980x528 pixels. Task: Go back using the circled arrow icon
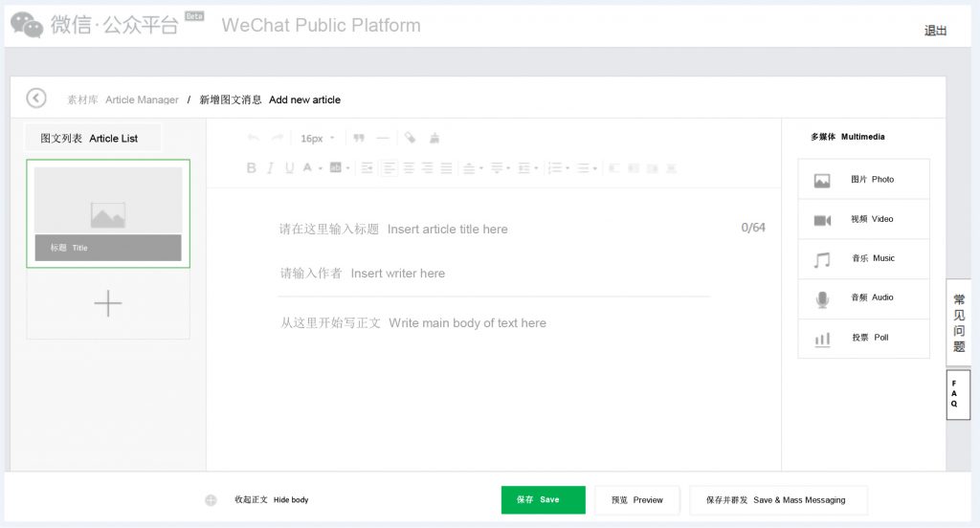click(x=36, y=99)
